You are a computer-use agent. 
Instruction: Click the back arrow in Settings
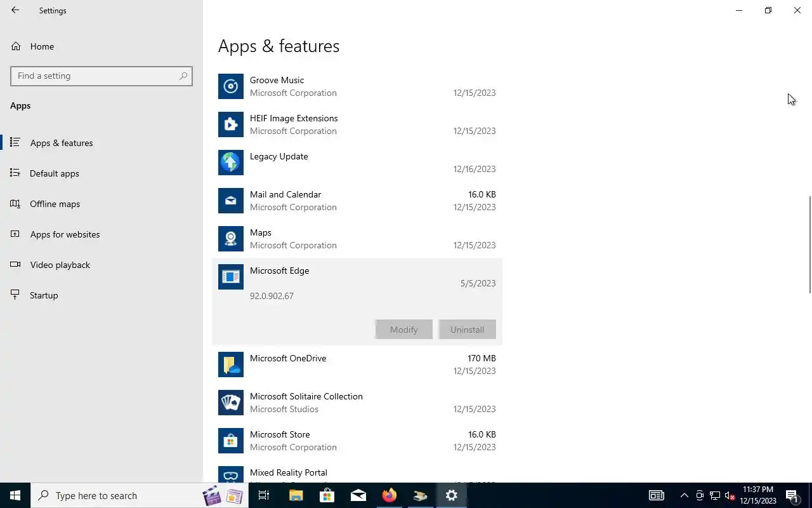point(15,10)
